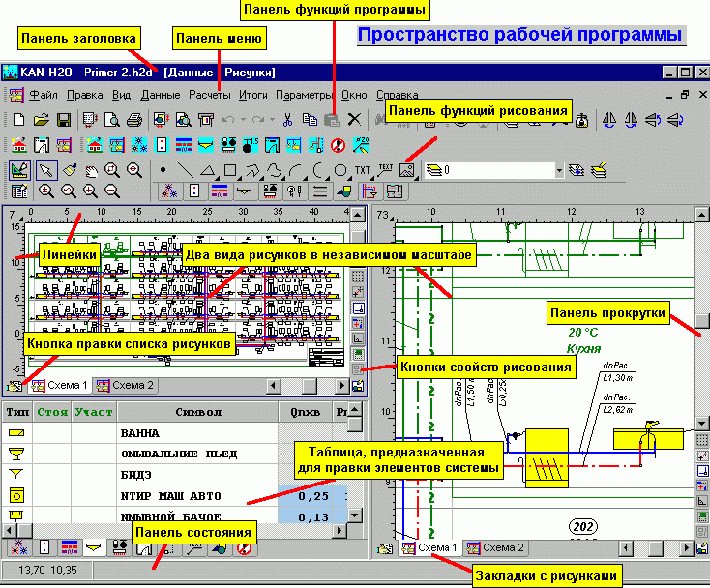Click the Символ column header
The image size is (710, 588).
pyautogui.click(x=198, y=412)
